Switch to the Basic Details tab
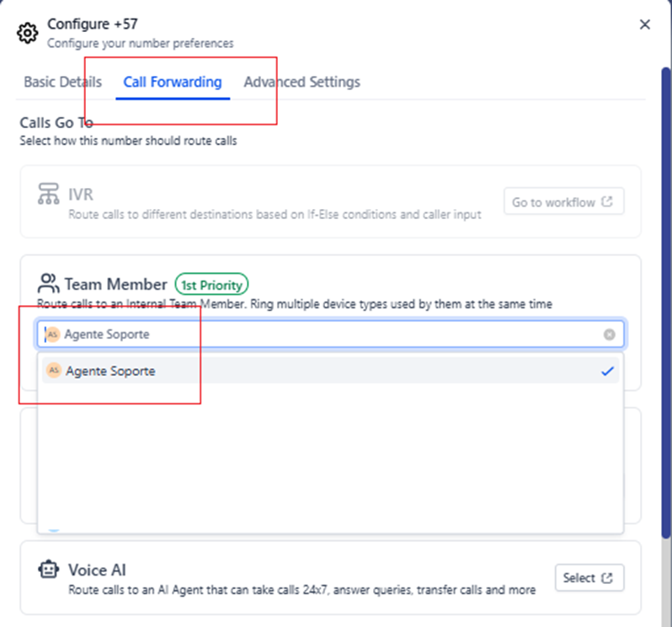672x627 pixels. coord(62,82)
